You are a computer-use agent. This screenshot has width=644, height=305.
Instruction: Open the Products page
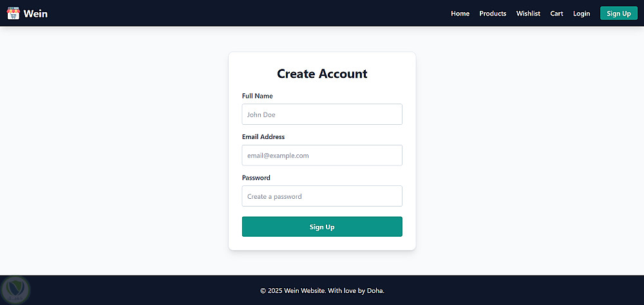(x=493, y=14)
